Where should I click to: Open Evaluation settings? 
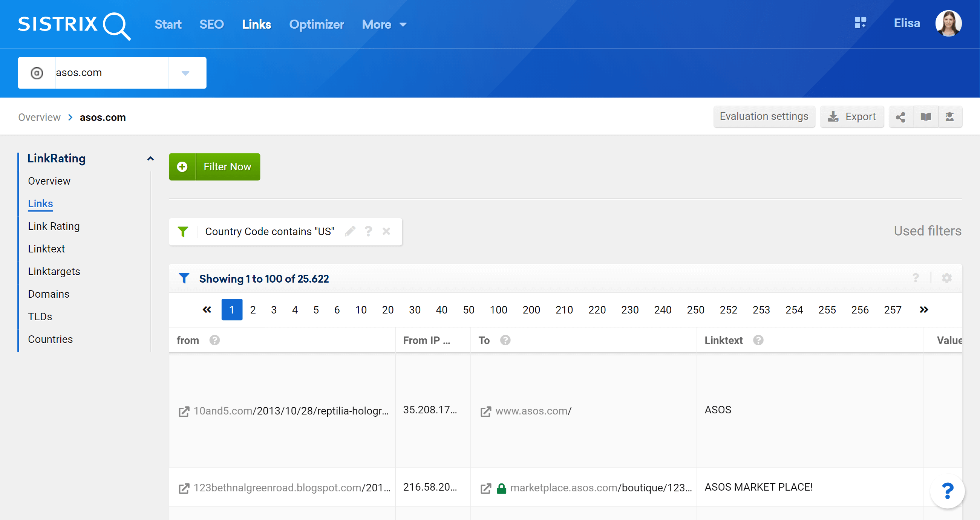point(764,116)
